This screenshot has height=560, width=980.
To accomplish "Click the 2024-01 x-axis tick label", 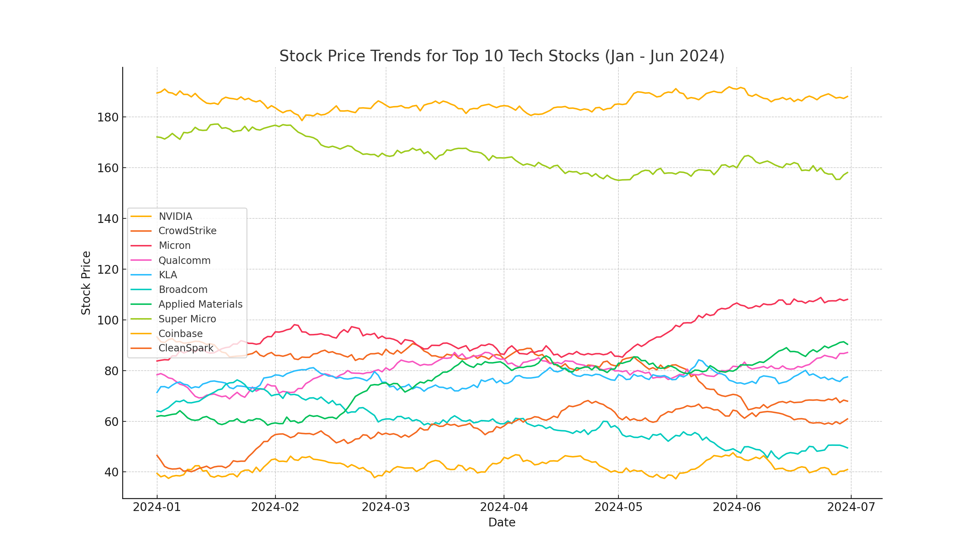I will [156, 507].
